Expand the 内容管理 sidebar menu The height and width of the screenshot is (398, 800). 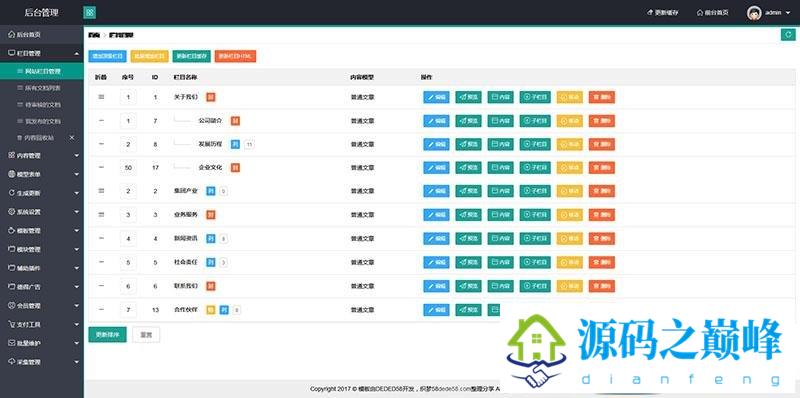(42, 156)
